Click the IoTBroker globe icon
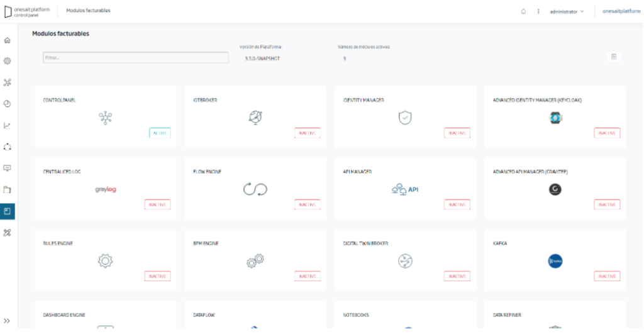The width and height of the screenshot is (644, 334). coord(255,118)
